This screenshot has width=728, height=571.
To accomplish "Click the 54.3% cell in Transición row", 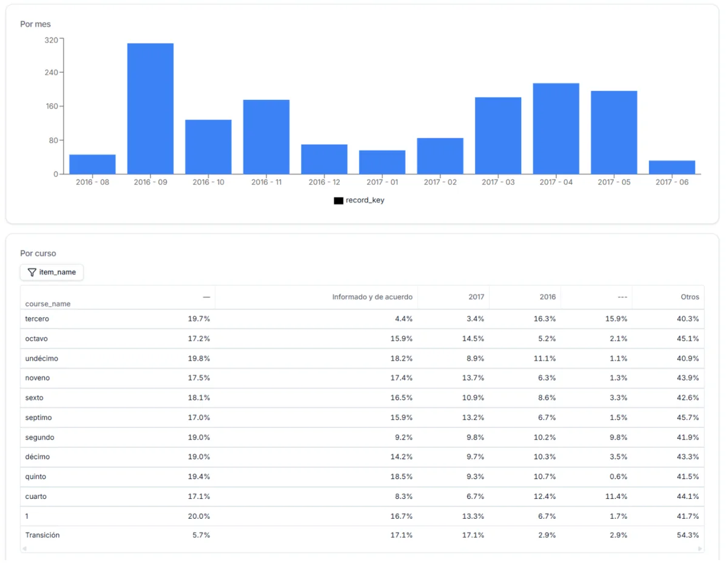I will 687,535.
